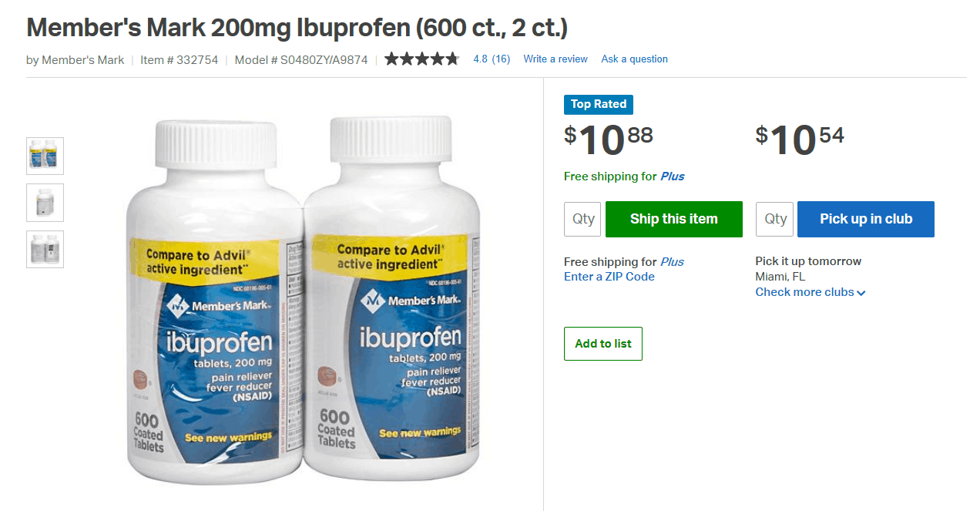The image size is (980, 511).
Task: Focus the Qty field beside Pick up in club
Action: click(x=775, y=219)
